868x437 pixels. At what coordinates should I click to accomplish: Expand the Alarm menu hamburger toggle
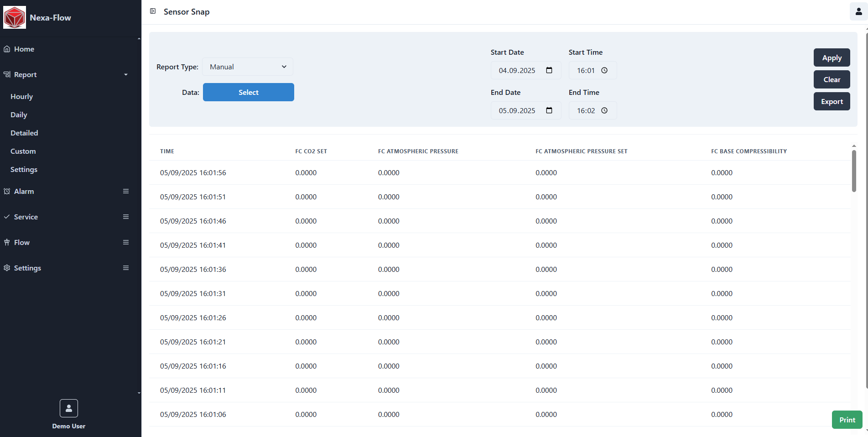[x=126, y=192]
